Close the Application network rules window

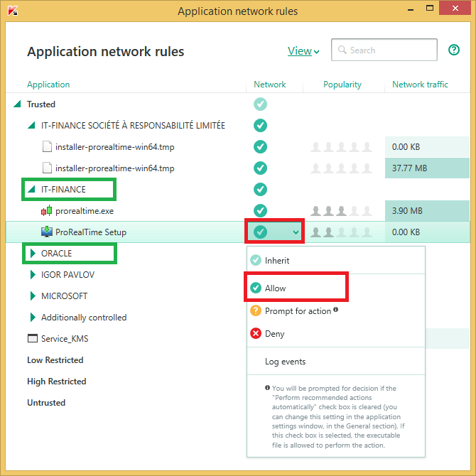click(455, 9)
